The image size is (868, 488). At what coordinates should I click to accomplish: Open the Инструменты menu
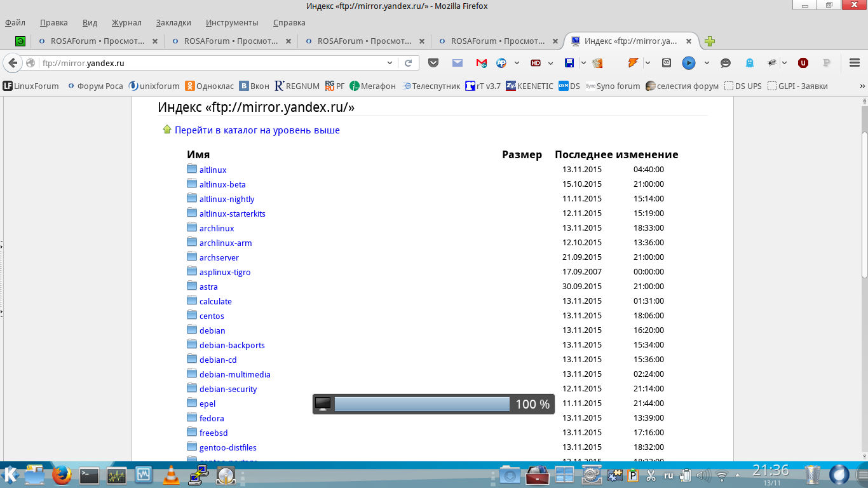[232, 22]
